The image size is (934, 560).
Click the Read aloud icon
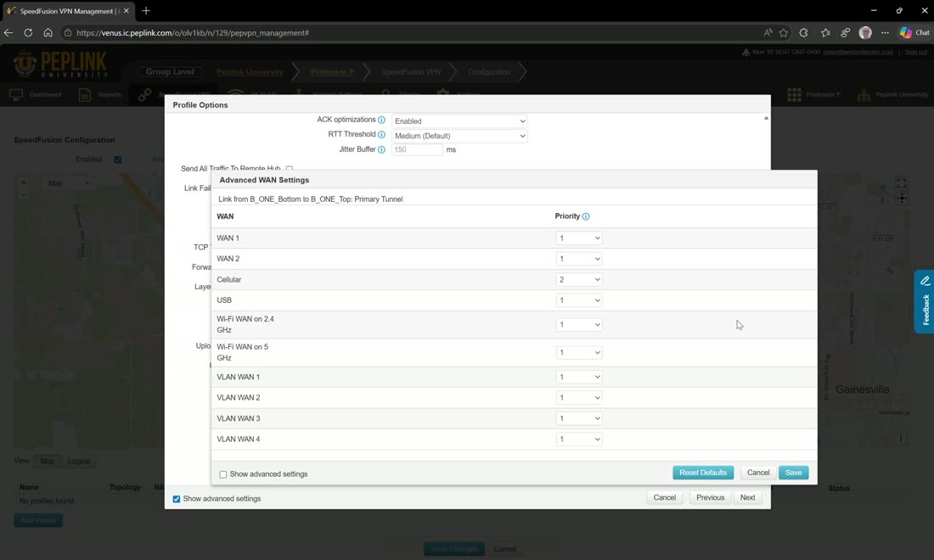point(768,33)
